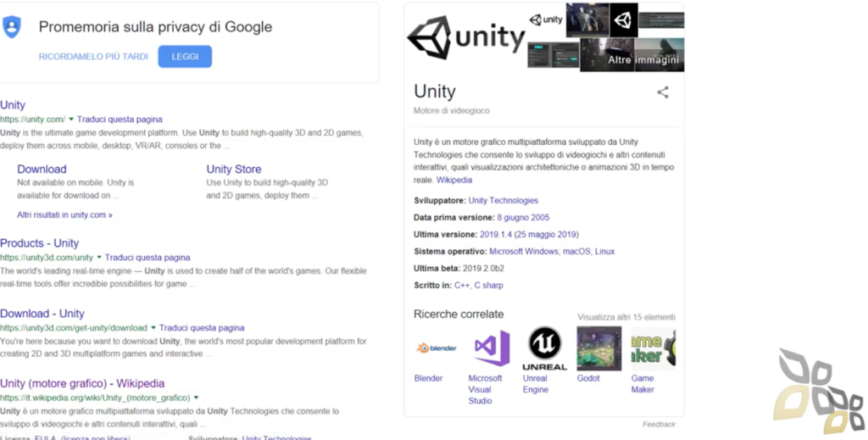Click the Unreal Engine text label
Image resolution: width=868 pixels, height=440 pixels.
click(x=536, y=384)
